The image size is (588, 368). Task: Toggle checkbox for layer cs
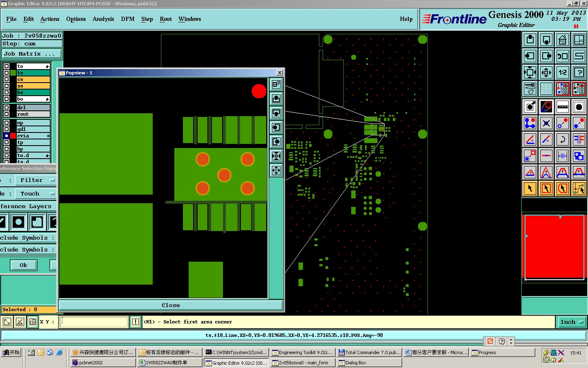click(x=7, y=79)
